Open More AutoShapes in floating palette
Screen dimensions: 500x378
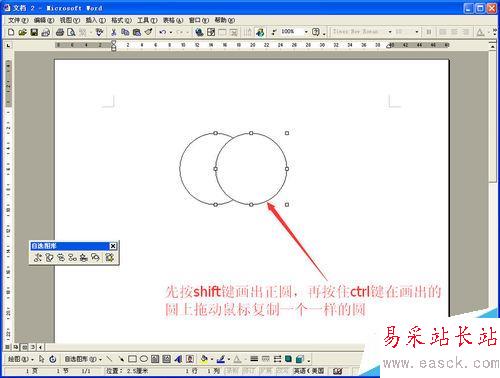[110, 257]
